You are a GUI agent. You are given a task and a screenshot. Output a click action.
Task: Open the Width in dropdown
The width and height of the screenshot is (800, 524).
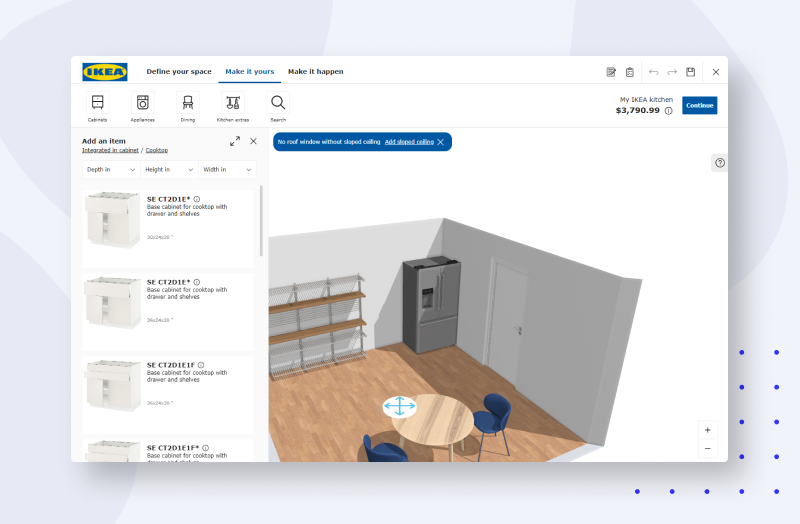pos(228,169)
